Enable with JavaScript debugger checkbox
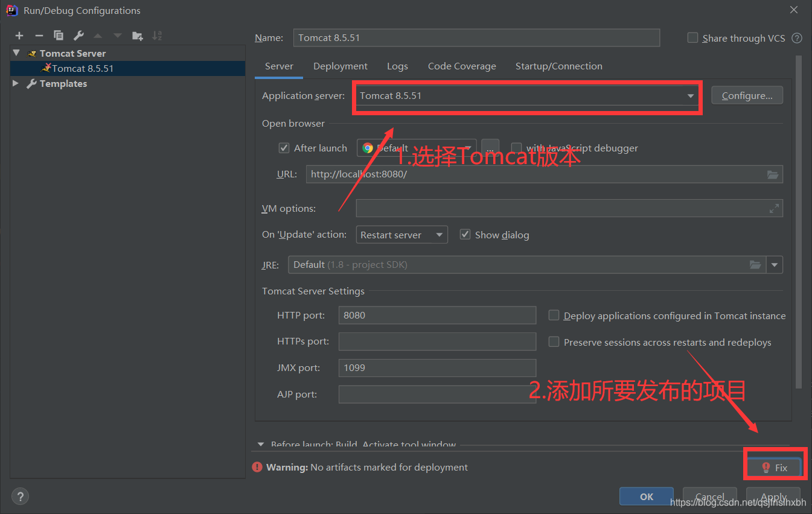The image size is (812, 514). [x=516, y=148]
